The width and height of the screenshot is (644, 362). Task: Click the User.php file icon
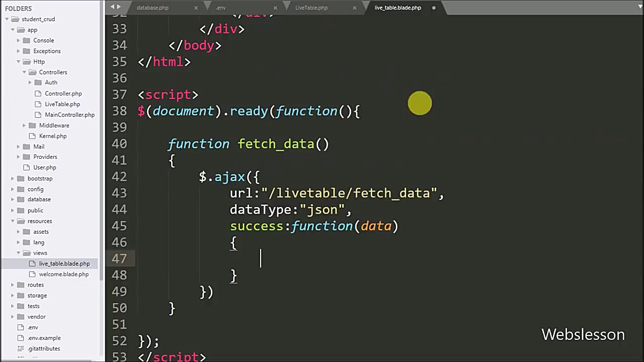[x=27, y=167]
